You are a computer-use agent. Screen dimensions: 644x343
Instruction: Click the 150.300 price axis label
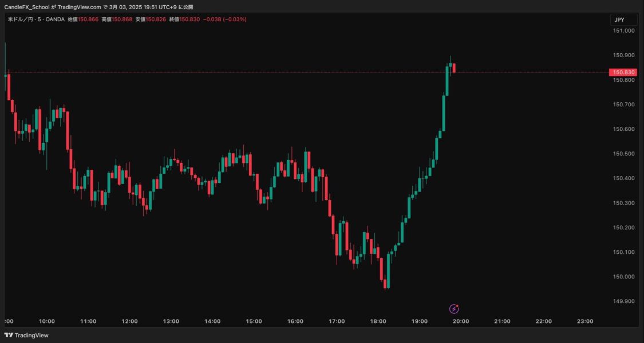click(623, 203)
